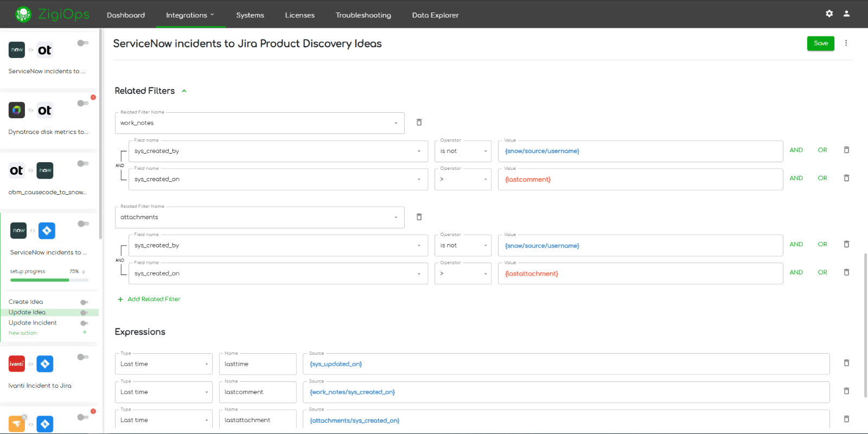Click the Ivanti icon in sidebar
Viewport: 868px width, 434px height.
coord(17,363)
